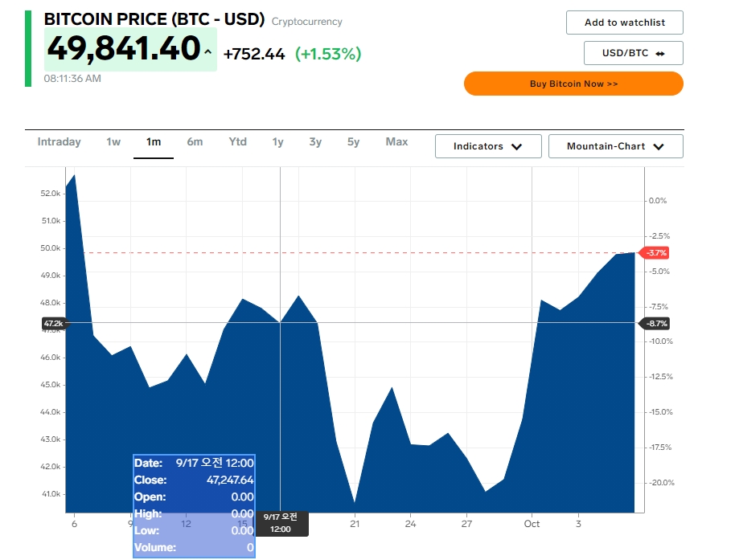
Task: Click the up caret beside the price
Action: tap(207, 52)
